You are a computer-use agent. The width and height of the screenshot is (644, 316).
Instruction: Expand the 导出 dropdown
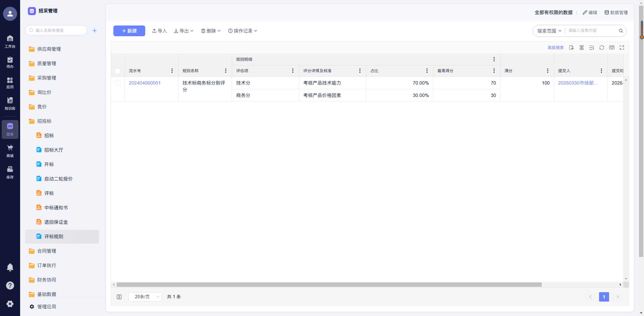184,31
